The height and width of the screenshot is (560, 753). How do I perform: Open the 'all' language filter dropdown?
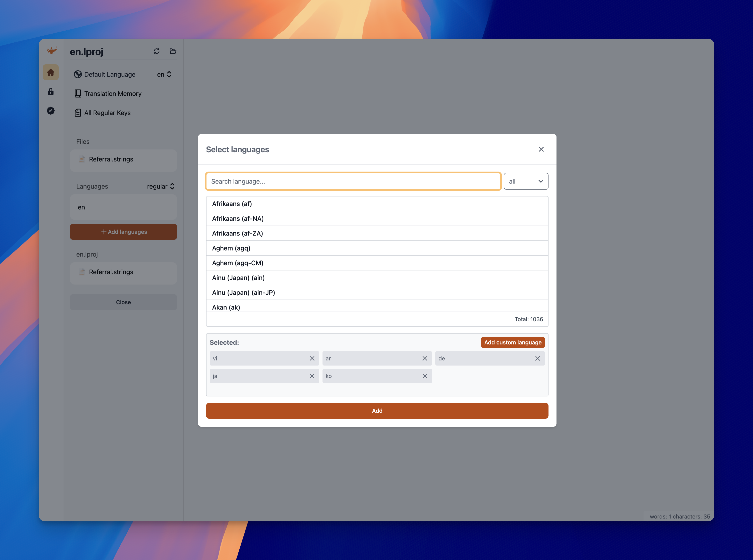click(526, 181)
